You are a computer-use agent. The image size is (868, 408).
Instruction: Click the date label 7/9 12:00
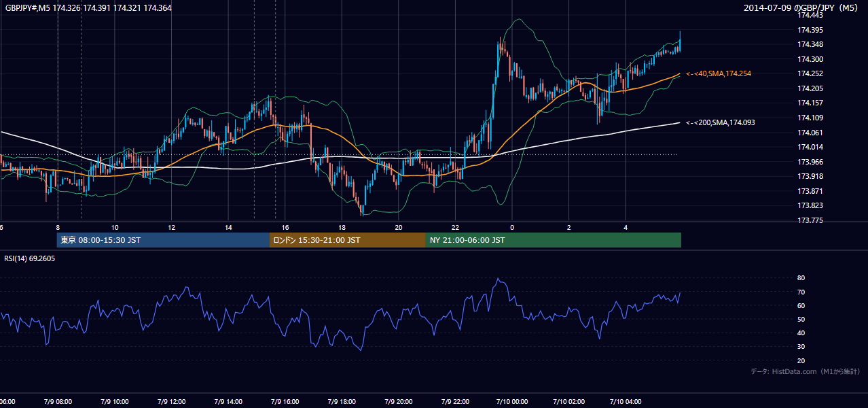[x=171, y=402]
